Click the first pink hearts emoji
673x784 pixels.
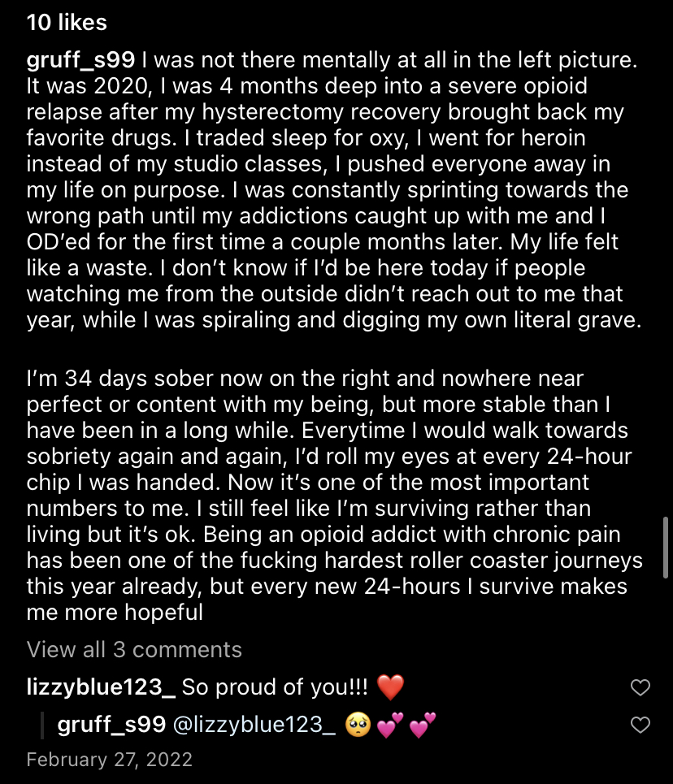click(389, 726)
